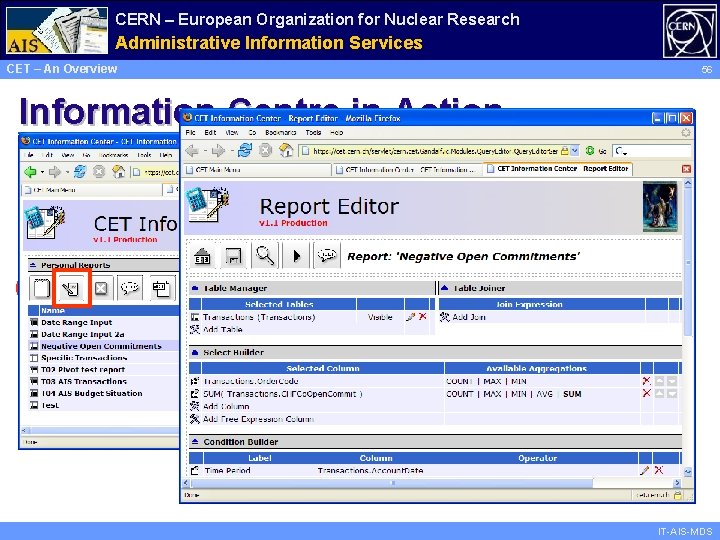Delete the Transactions.OrderCode column with red X
This screenshot has width=720, height=540.
pos(647,381)
